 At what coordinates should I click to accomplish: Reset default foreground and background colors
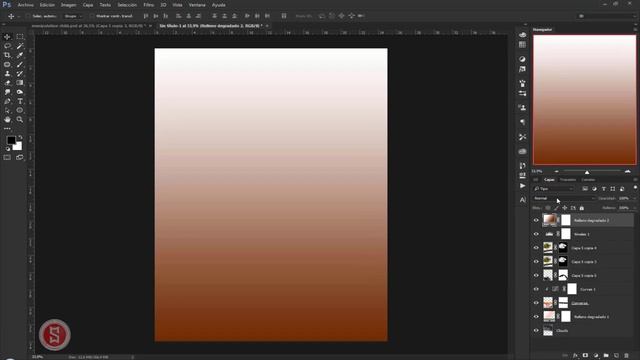pos(8,149)
